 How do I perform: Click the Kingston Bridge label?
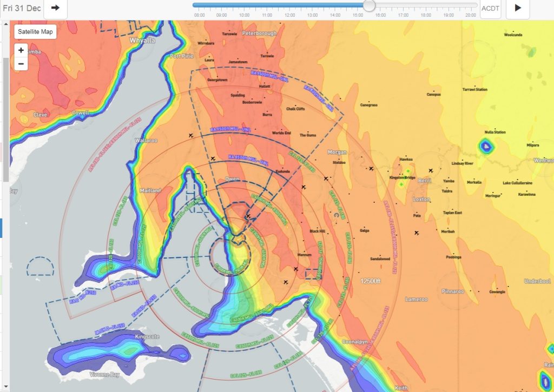[x=403, y=178]
